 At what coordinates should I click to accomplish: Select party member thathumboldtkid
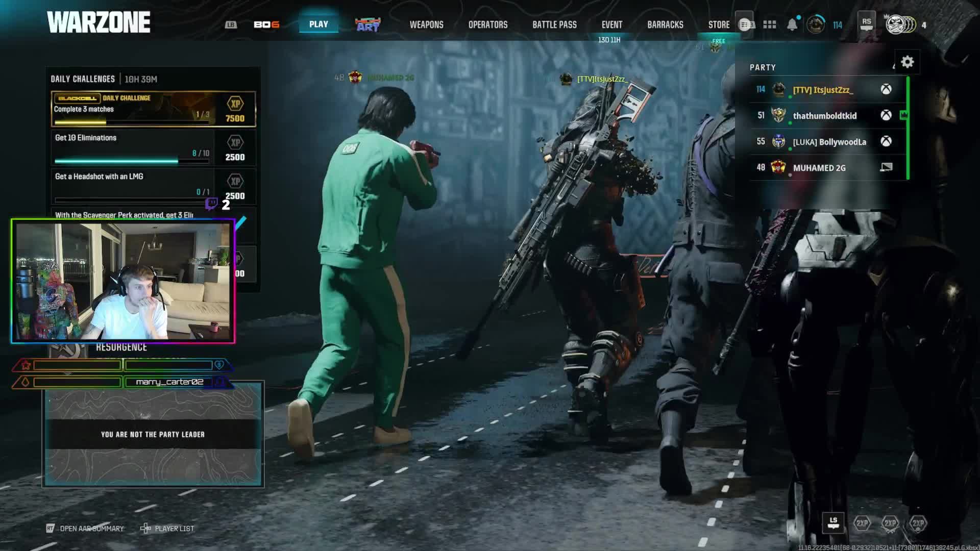coord(827,115)
